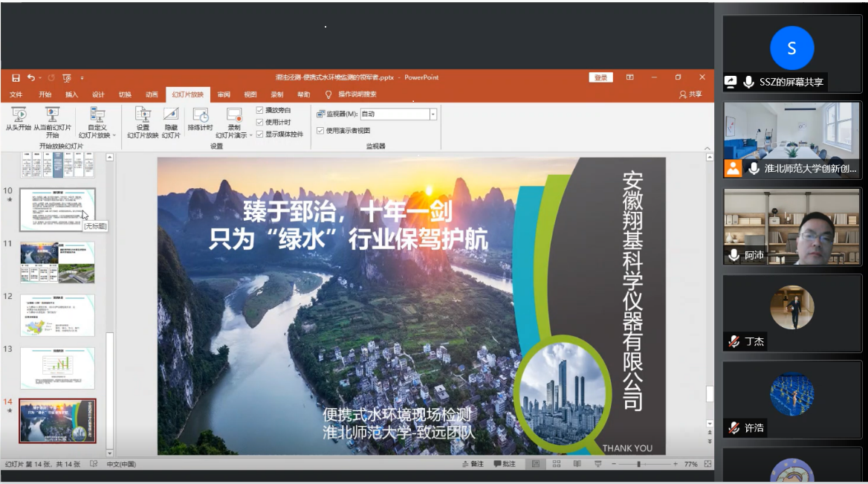The width and height of the screenshot is (868, 484).
Task: Open Set Up Slide Show (设置幻灯片放映)
Action: click(143, 123)
